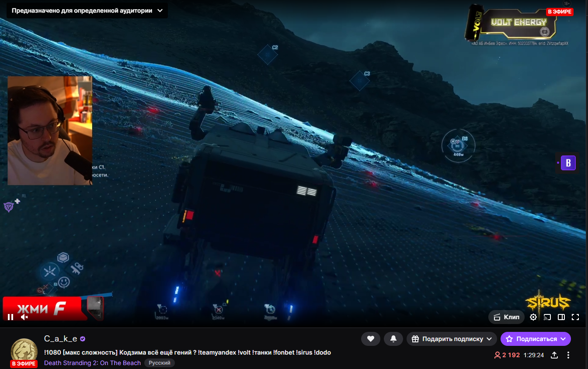Image resolution: width=588 pixels, height=369 pixels.
Task: Open the three-dot more options menu
Action: point(568,355)
